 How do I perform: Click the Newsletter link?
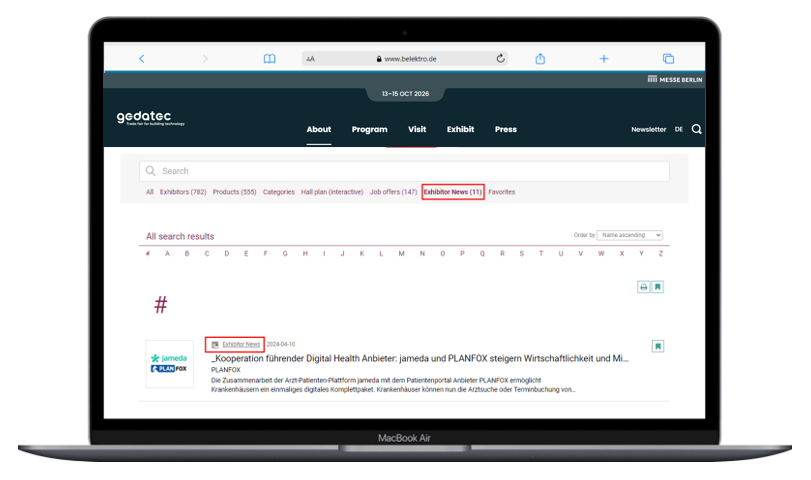[x=649, y=129]
